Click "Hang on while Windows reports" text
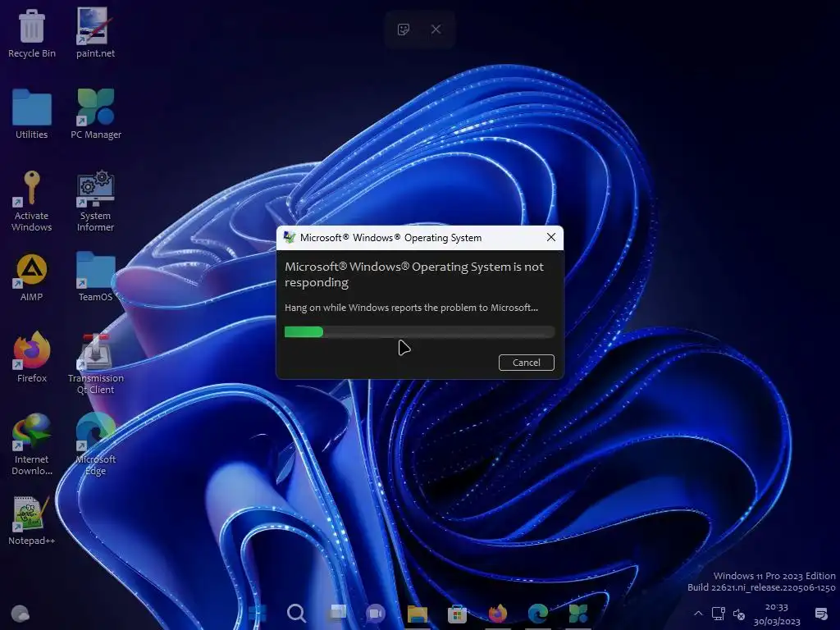Image resolution: width=840 pixels, height=630 pixels. (411, 308)
